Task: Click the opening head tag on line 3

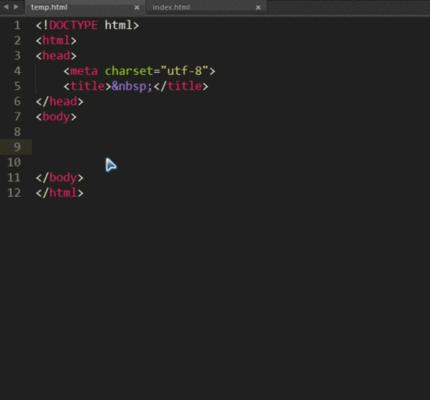Action: pos(56,56)
